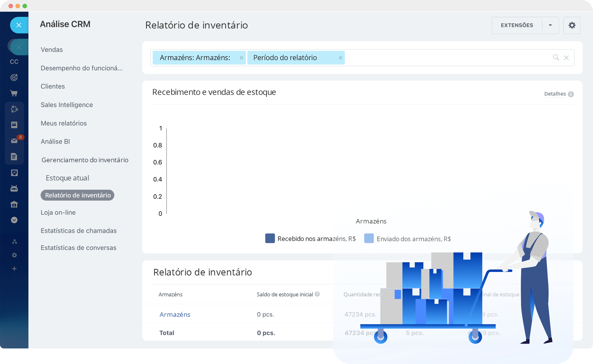Open the Sales Intelligence menu item
The height and width of the screenshot is (364, 593).
(67, 105)
